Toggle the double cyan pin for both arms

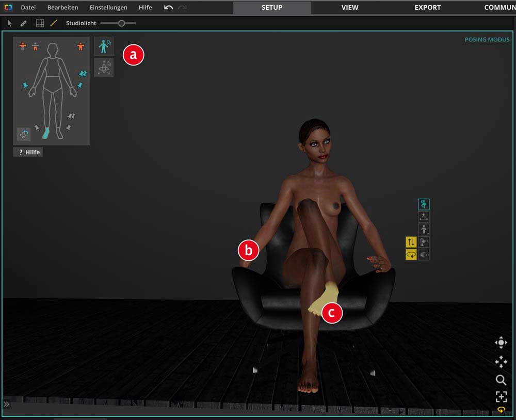[83, 74]
